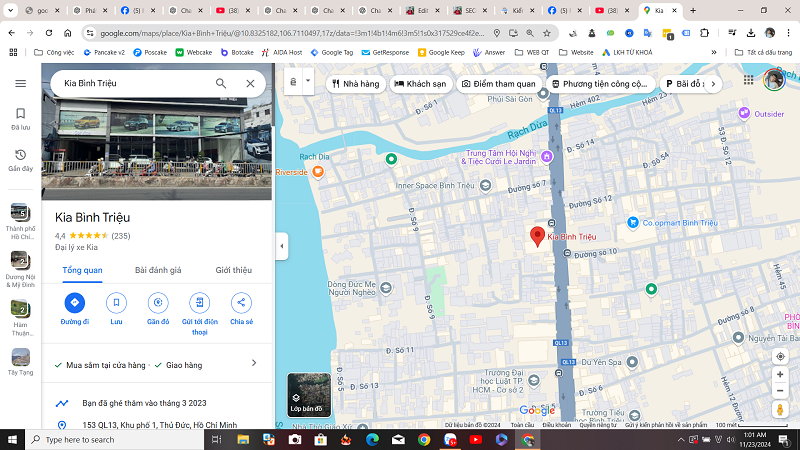Click the Riverside restaurant marker
The image size is (800, 450).
[318, 172]
